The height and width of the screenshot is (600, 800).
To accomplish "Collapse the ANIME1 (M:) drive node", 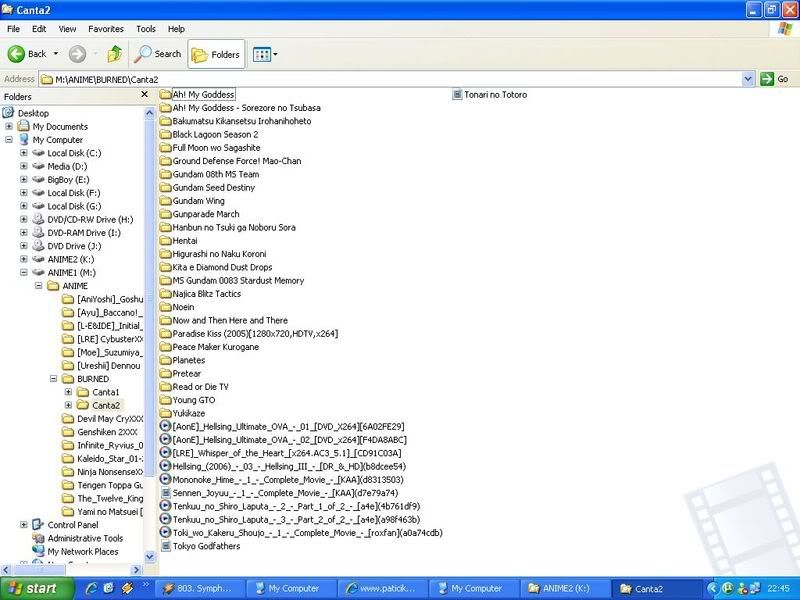I will (x=23, y=272).
